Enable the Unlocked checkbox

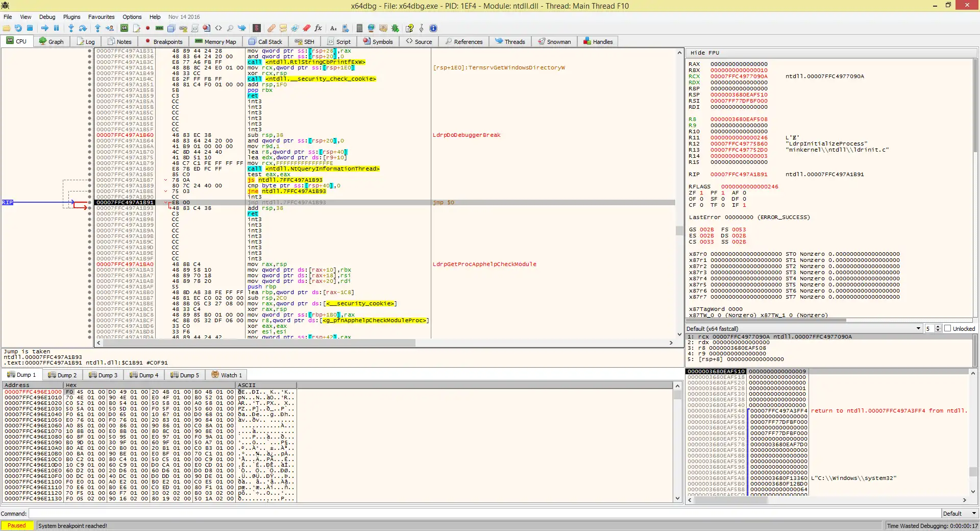click(948, 328)
